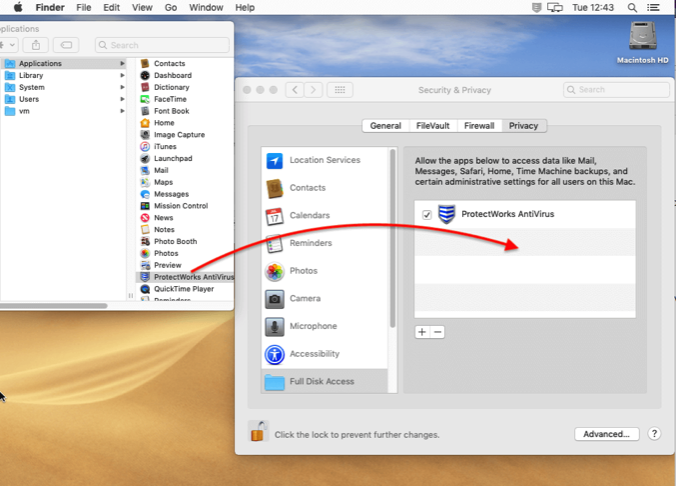Viewport: 676px width, 486px height.
Task: Select Photos icon in privacy list
Action: 275,271
